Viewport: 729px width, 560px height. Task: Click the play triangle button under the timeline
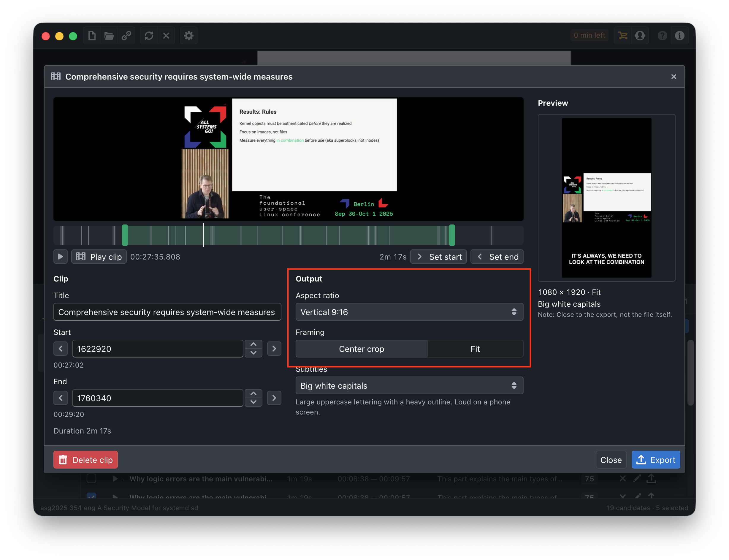click(x=60, y=257)
